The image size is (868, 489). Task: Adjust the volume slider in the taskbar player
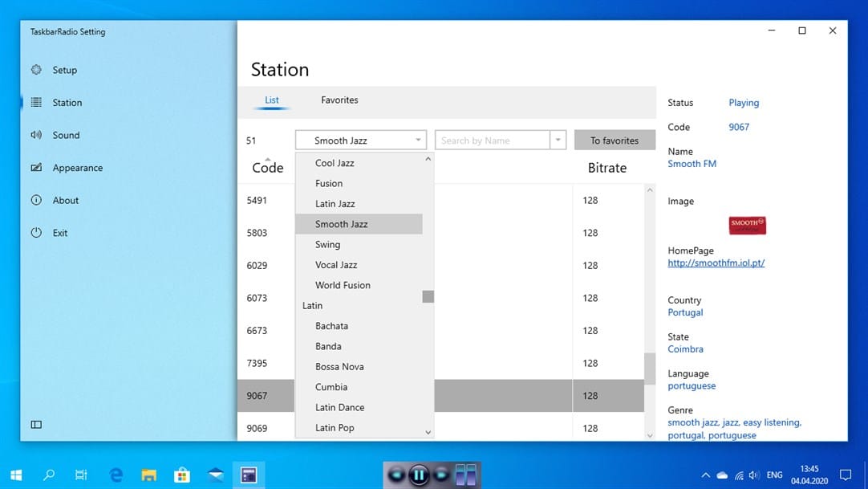[465, 474]
